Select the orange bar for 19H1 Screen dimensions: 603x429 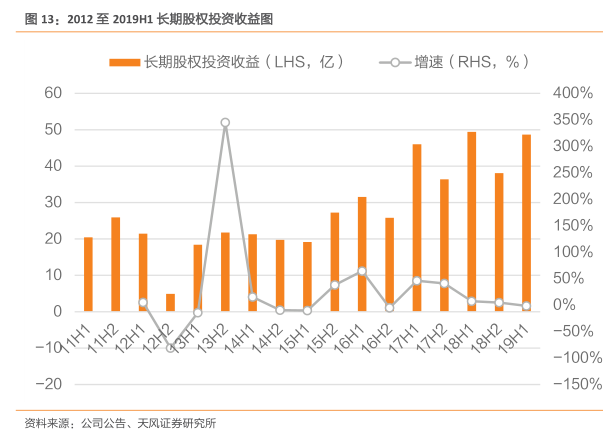526,222
